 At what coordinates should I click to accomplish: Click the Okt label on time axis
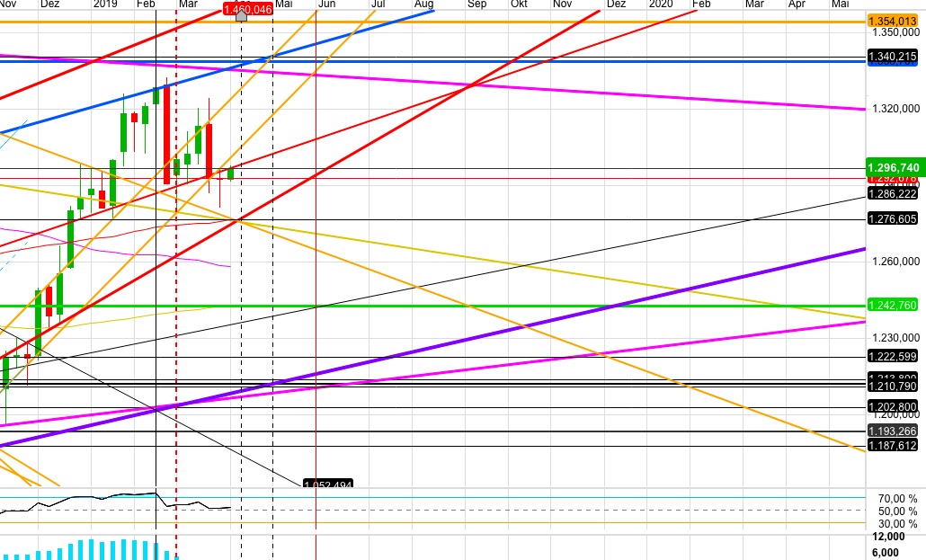coord(519,4)
